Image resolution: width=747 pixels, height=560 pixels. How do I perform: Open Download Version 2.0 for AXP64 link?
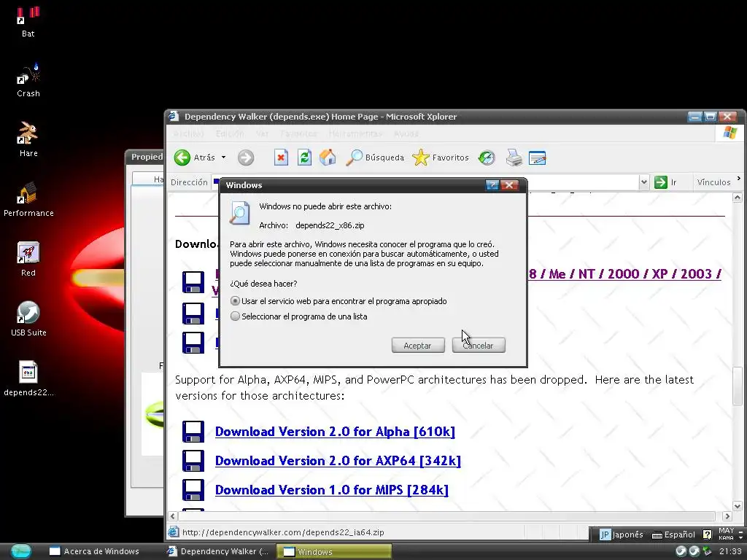(338, 461)
